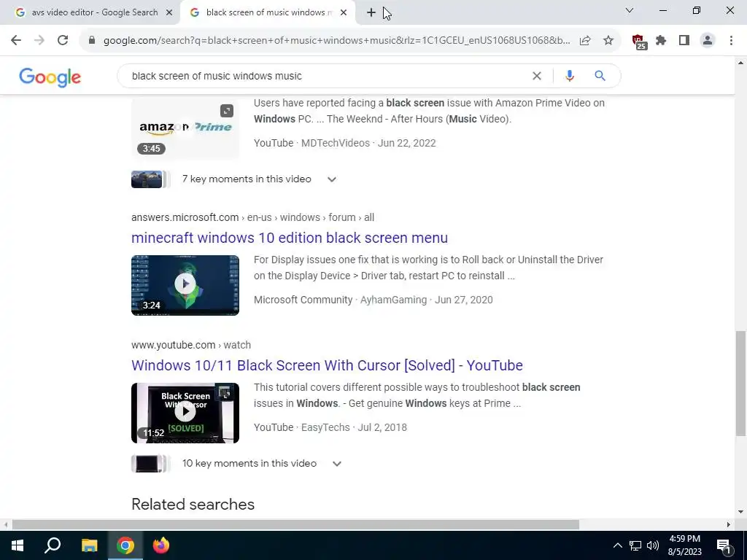This screenshot has height=560, width=747.
Task: Open the notification center icon
Action: [724, 545]
